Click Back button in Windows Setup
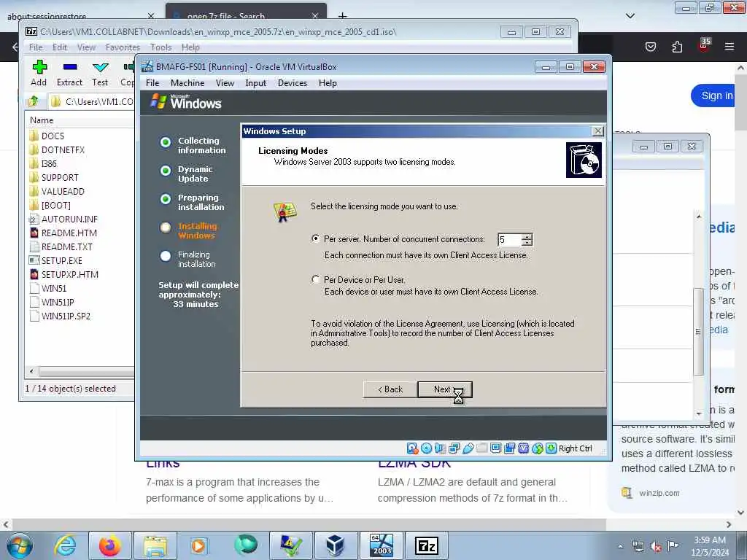 pyautogui.click(x=390, y=389)
